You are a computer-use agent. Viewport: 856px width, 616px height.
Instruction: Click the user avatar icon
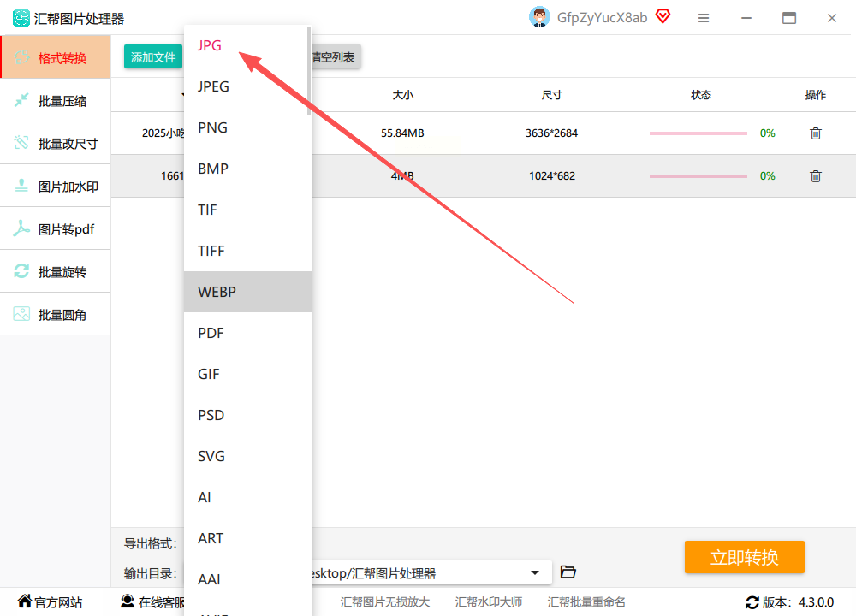539,17
